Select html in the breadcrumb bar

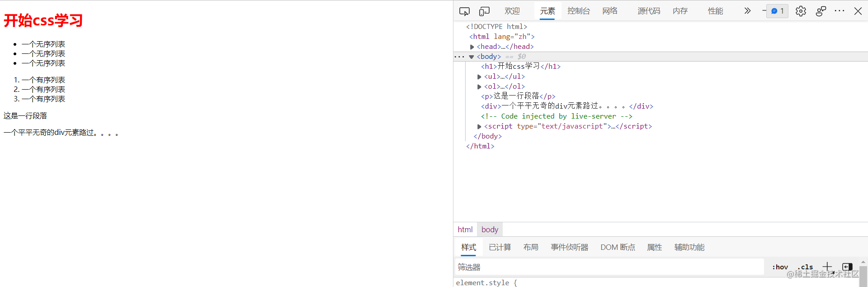pos(465,230)
